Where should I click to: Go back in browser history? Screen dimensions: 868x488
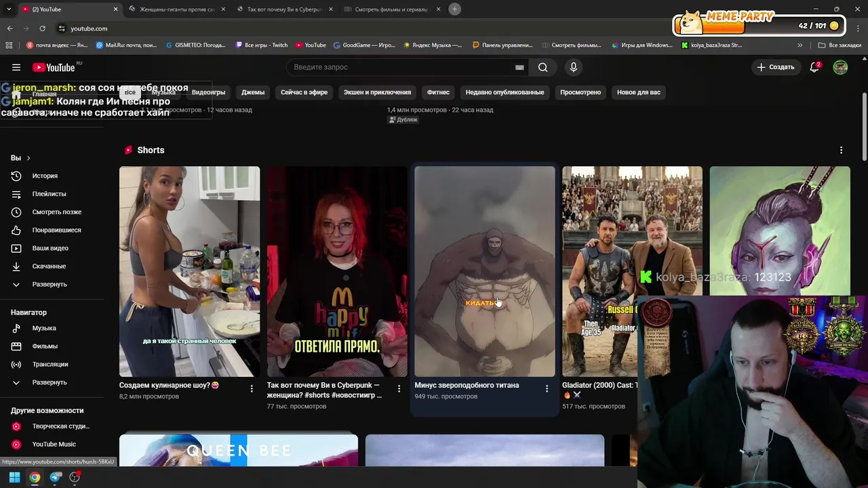pyautogui.click(x=9, y=28)
